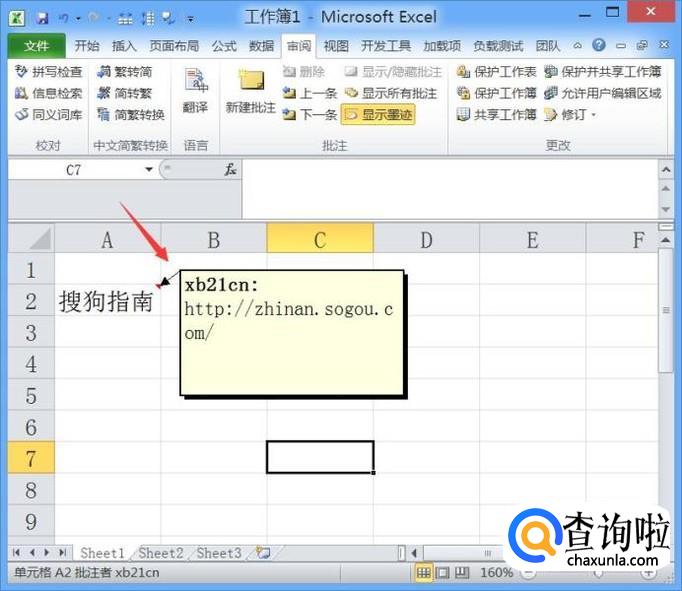Click the insert new worksheet icon

(263, 553)
